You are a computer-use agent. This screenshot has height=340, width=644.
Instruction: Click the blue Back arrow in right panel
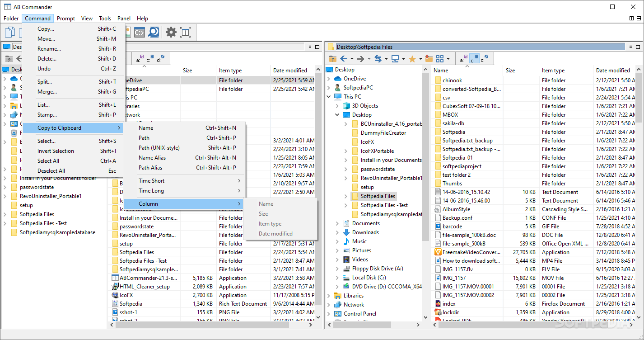tap(344, 59)
